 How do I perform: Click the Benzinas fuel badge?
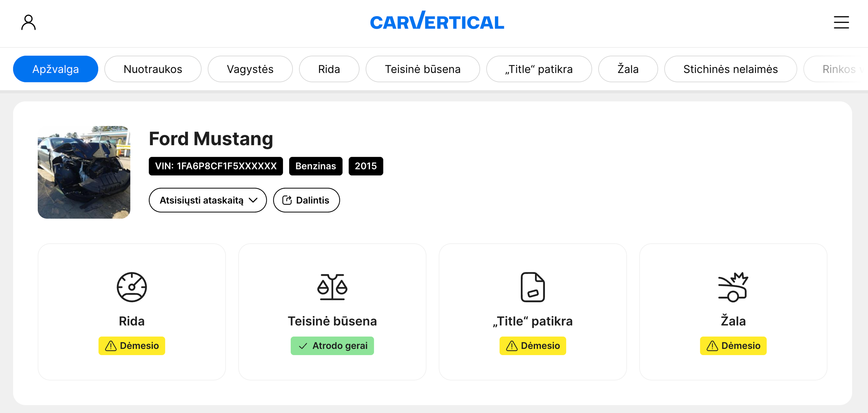tap(315, 166)
